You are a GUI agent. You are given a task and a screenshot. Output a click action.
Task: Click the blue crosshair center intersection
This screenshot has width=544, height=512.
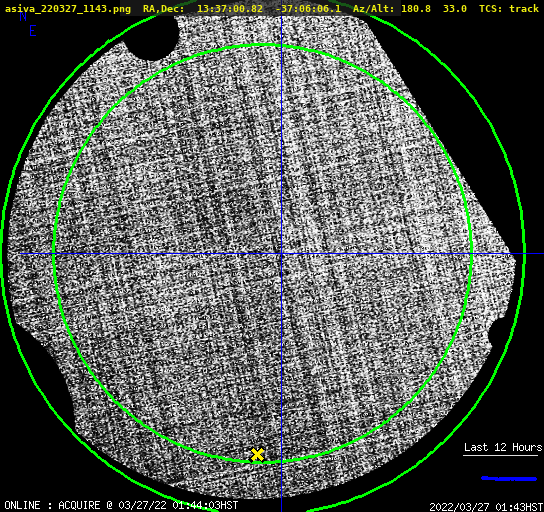tap(281, 254)
